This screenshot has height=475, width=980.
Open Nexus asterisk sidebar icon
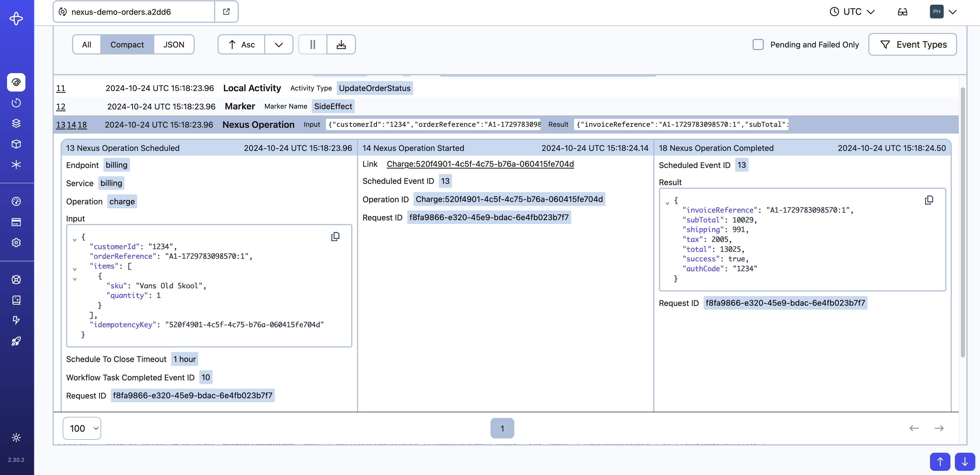point(16,164)
